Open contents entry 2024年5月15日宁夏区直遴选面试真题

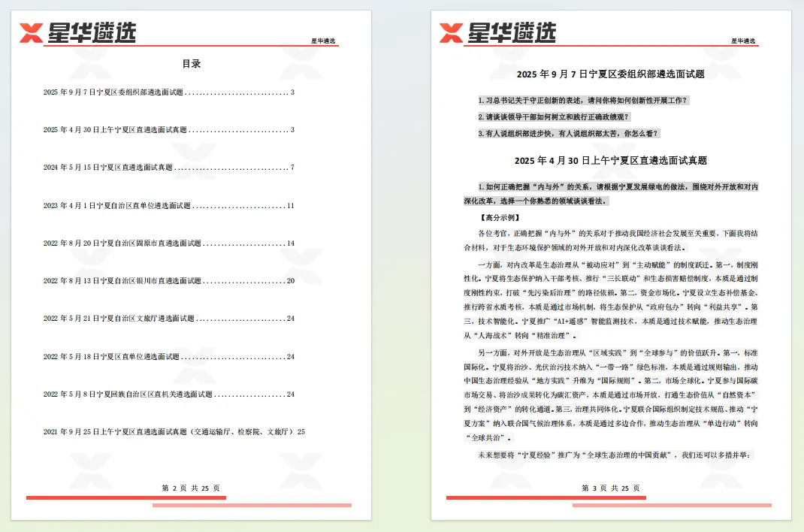pyautogui.click(x=169, y=168)
